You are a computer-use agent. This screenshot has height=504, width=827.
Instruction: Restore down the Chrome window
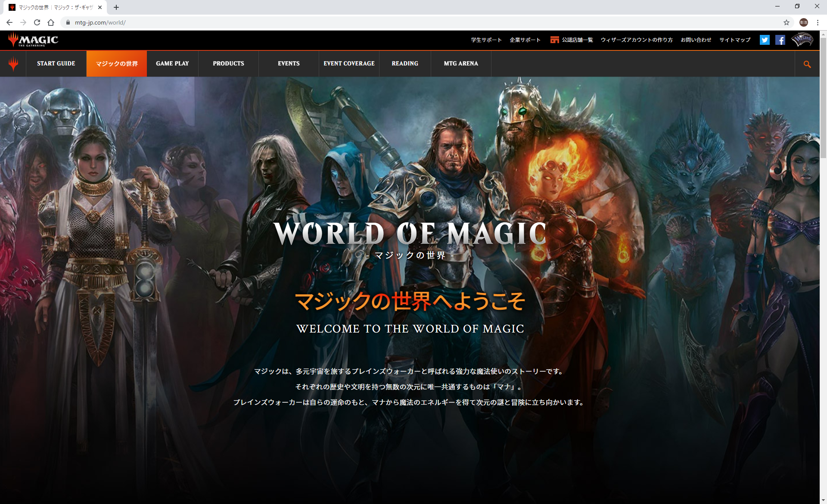pyautogui.click(x=797, y=6)
